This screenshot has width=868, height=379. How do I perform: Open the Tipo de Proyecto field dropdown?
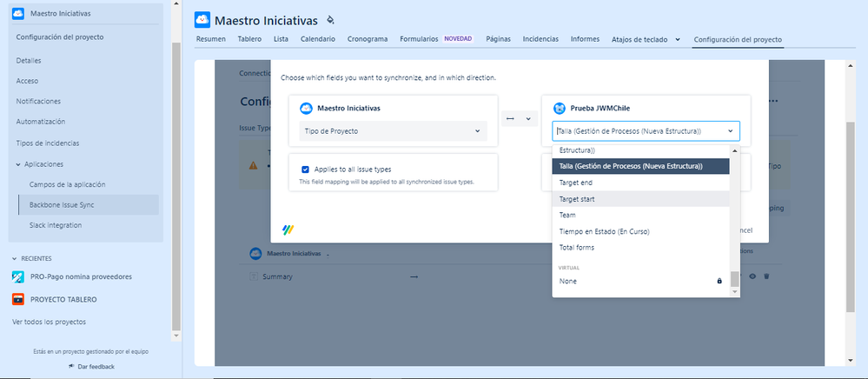393,131
